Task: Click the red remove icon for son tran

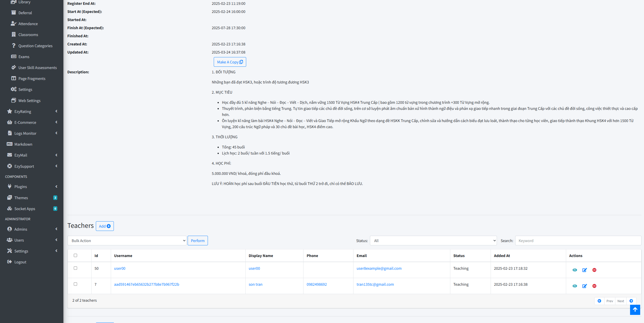Action: [594, 286]
